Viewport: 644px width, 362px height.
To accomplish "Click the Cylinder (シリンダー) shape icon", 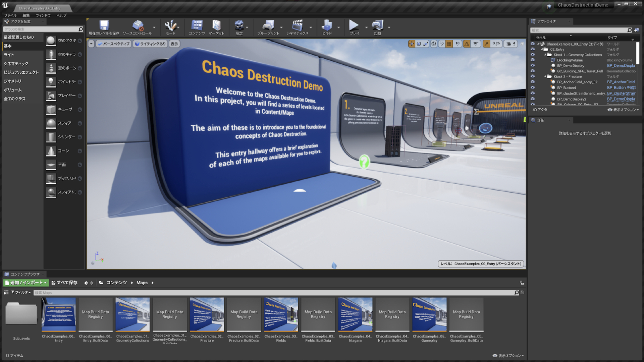I will point(51,137).
